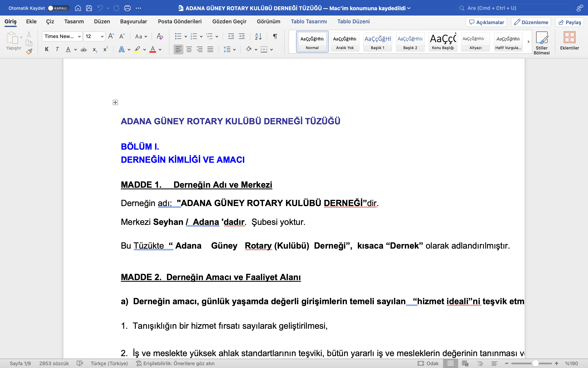
Task: Click Türkçe (Türkiye) language indicator
Action: [x=109, y=363]
